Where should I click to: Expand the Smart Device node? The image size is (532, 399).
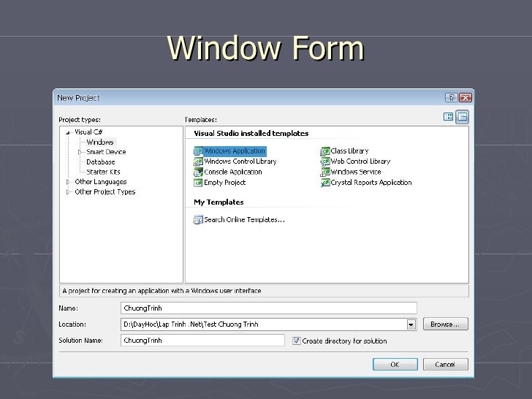point(80,152)
